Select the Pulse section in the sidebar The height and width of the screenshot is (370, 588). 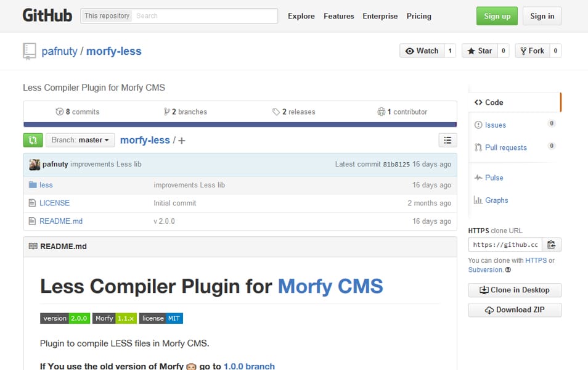click(493, 178)
